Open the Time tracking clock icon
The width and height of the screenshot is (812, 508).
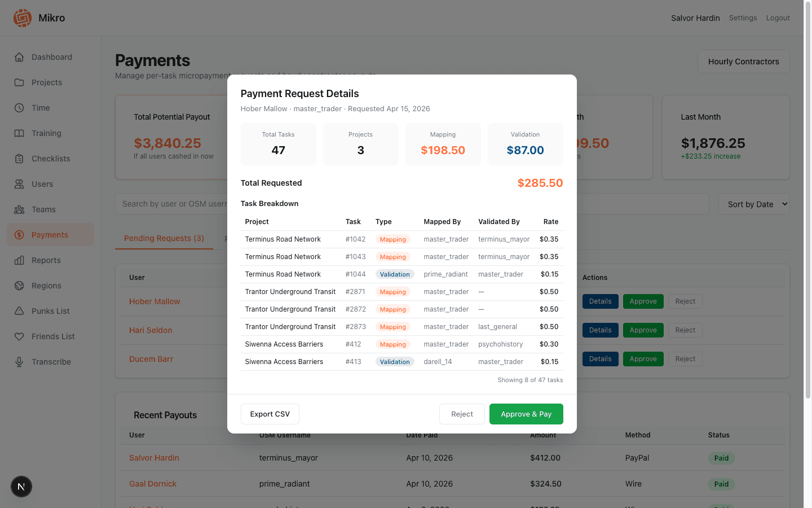coord(19,108)
